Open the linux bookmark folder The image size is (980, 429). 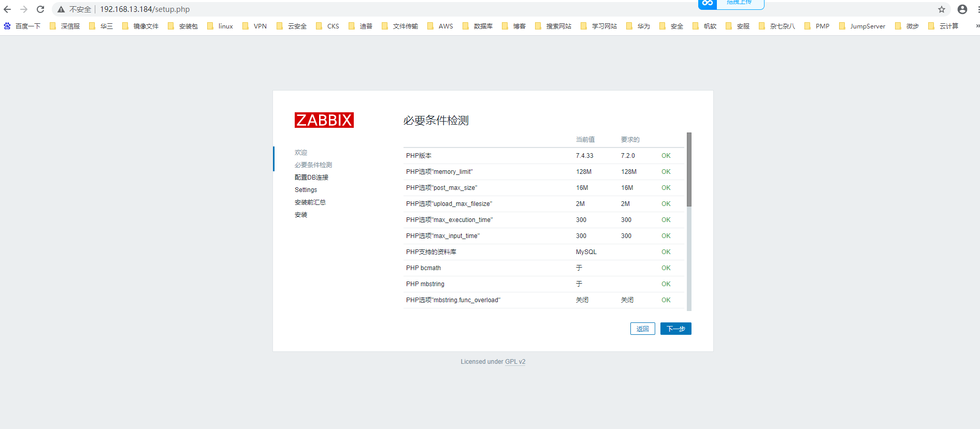(220, 26)
